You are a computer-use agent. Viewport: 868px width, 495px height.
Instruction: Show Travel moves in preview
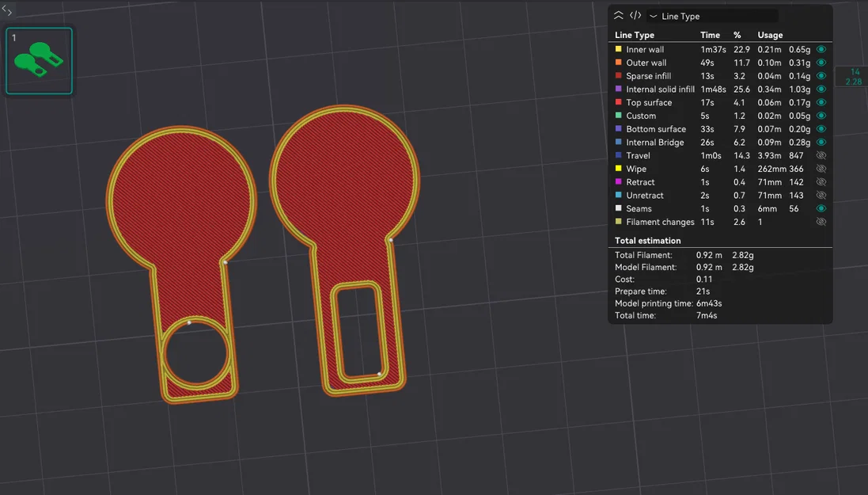(x=821, y=156)
